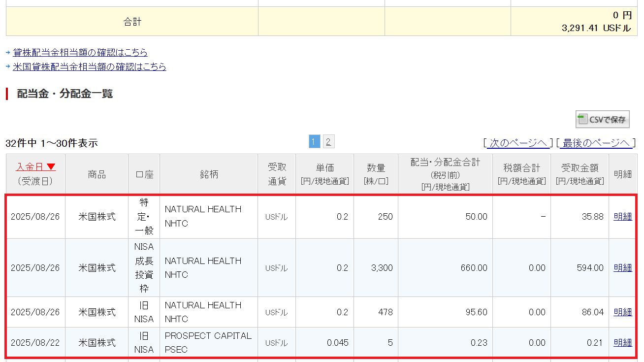Screen dimensions: 644x362
Task: Go to page 2 of results
Action: (328, 142)
